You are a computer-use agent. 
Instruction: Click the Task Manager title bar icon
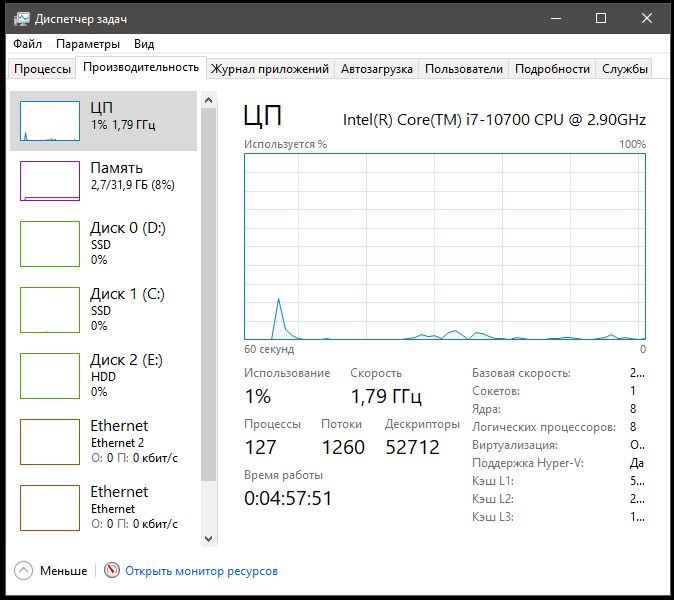pyautogui.click(x=21, y=19)
